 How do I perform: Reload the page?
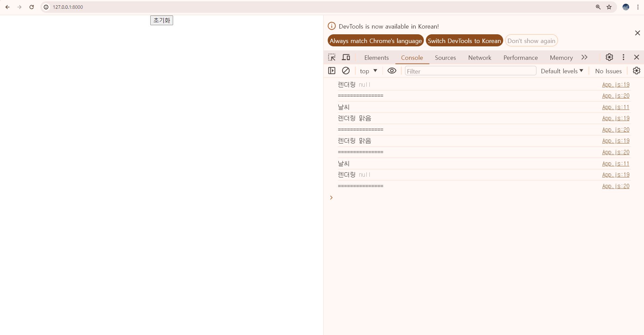pos(32,7)
